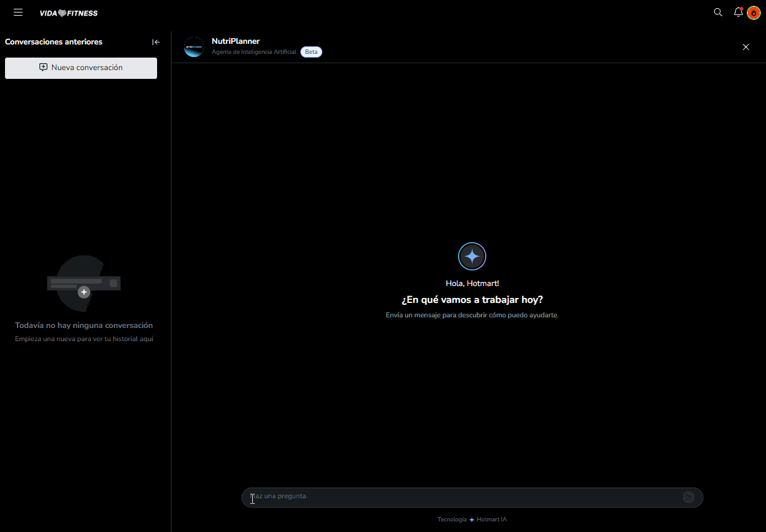Open the user profile avatar menu

pos(753,13)
